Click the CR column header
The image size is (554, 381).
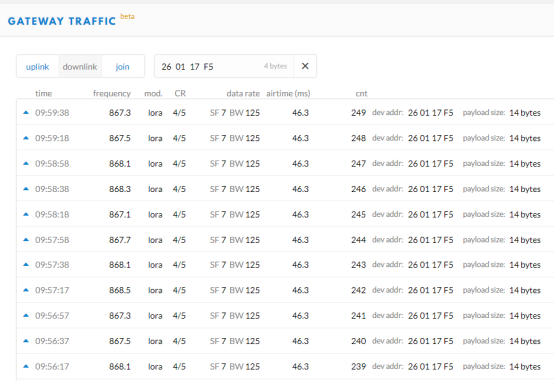180,93
